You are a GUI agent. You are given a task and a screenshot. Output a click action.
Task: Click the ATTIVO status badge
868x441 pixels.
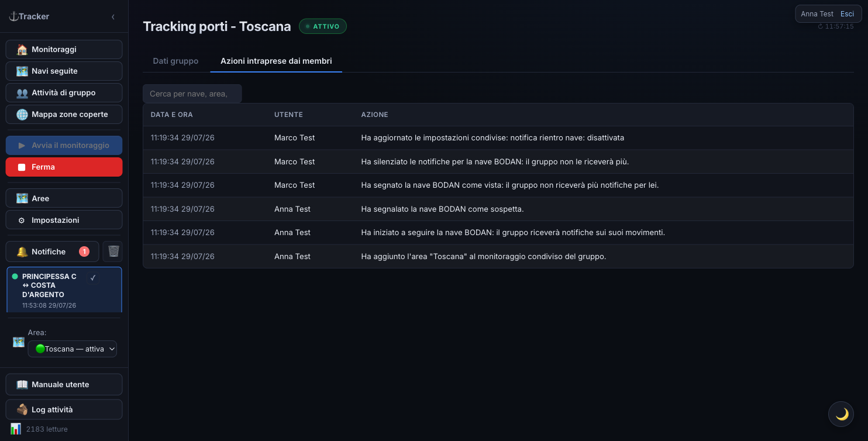click(x=323, y=26)
